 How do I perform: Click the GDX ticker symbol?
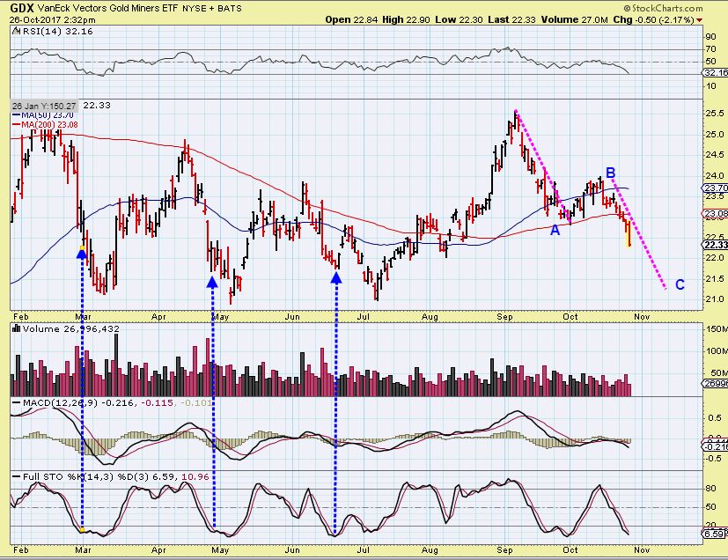coord(21,8)
